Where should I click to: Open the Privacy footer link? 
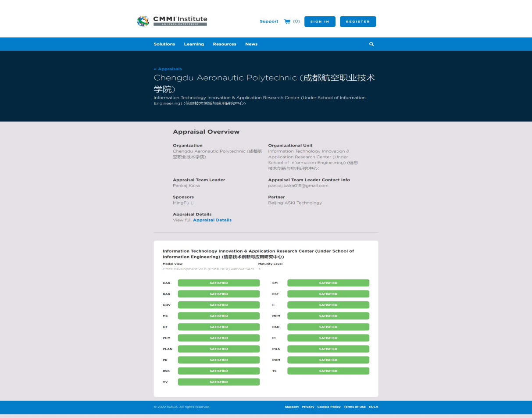308,407
